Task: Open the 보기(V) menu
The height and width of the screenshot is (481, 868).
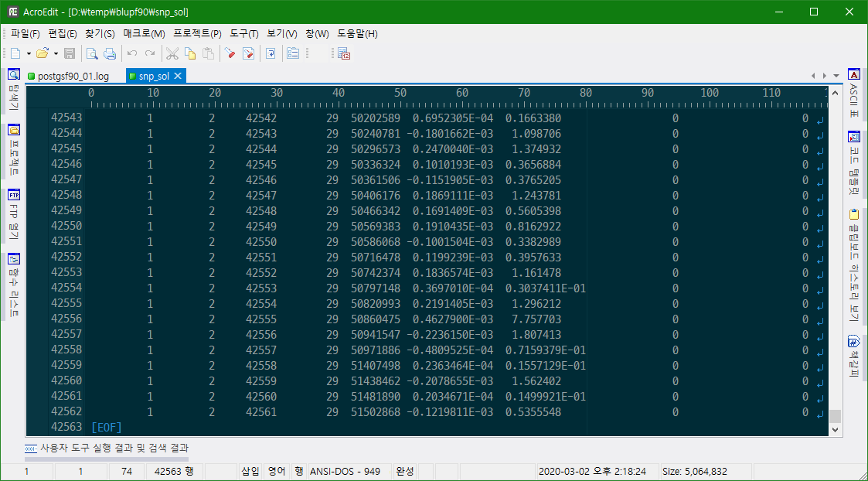Action: point(282,34)
